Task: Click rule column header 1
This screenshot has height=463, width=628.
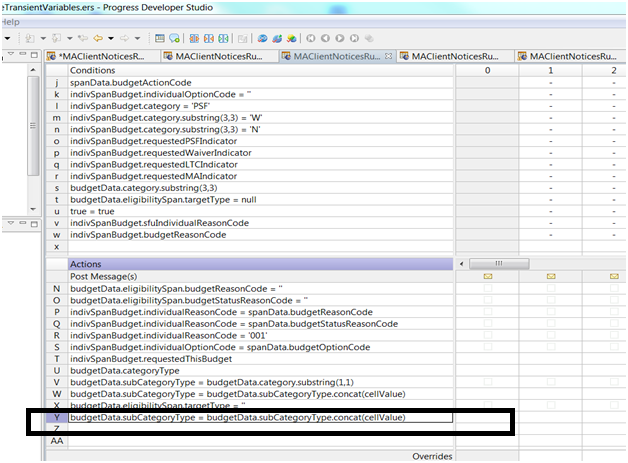Action: click(551, 70)
